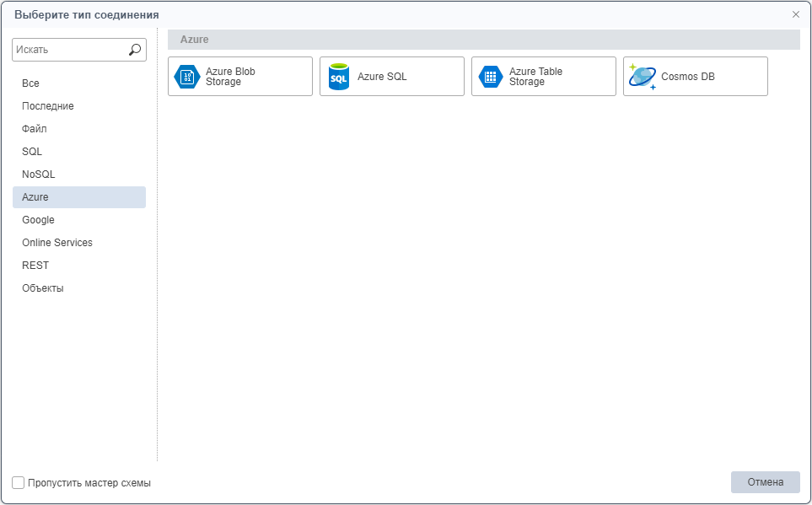
Task: Show SQL connection types
Action: coord(32,152)
